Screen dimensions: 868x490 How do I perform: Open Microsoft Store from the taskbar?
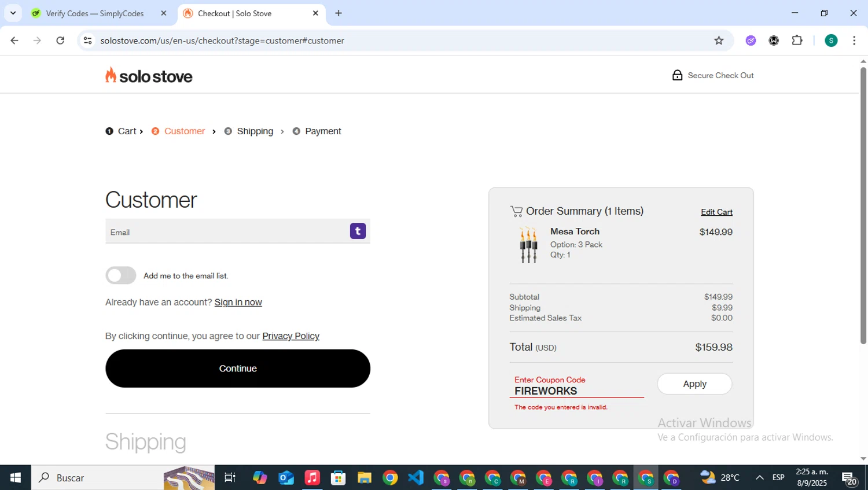point(338,478)
